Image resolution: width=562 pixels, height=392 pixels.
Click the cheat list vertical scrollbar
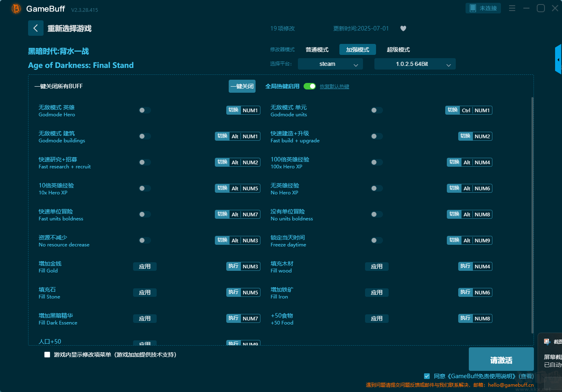532,216
